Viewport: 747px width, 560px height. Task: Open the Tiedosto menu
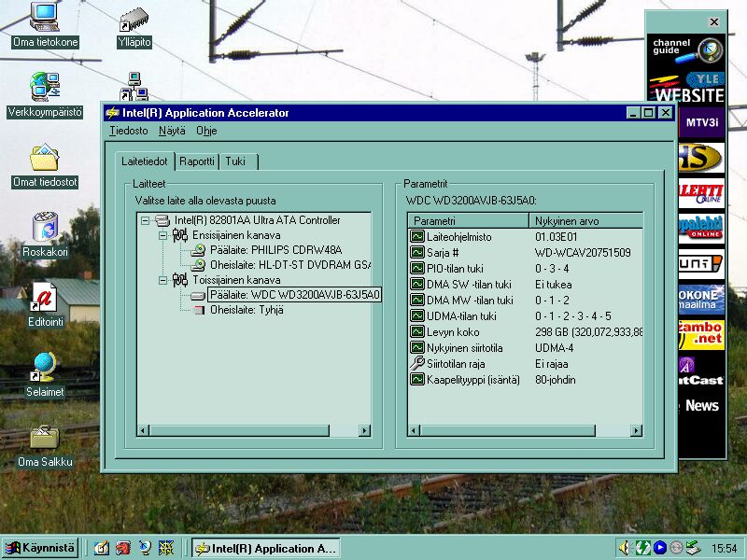[128, 132]
